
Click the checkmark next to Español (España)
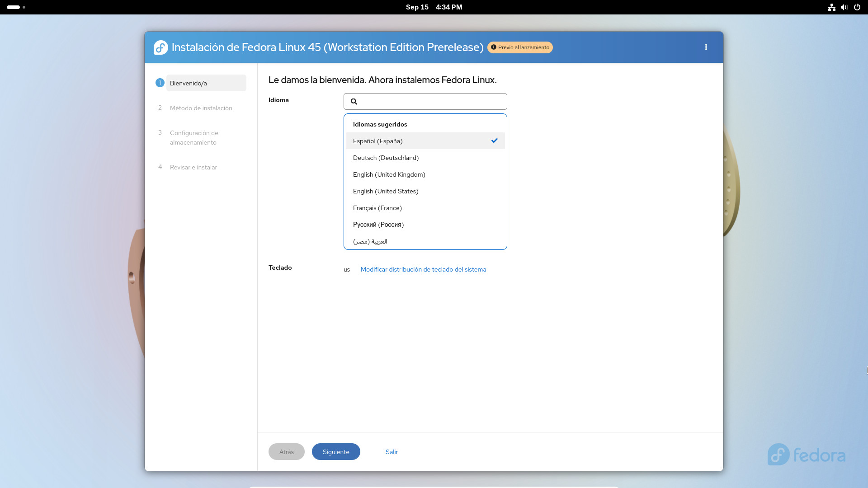pos(495,141)
